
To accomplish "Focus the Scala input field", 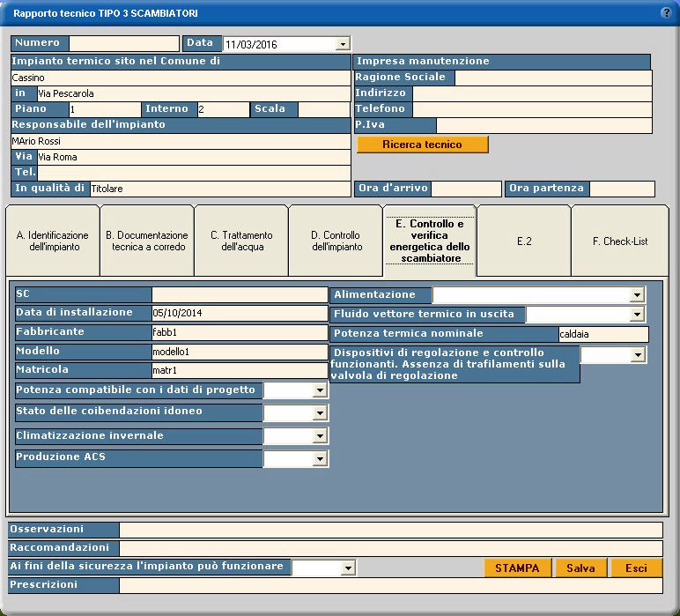I will point(324,109).
